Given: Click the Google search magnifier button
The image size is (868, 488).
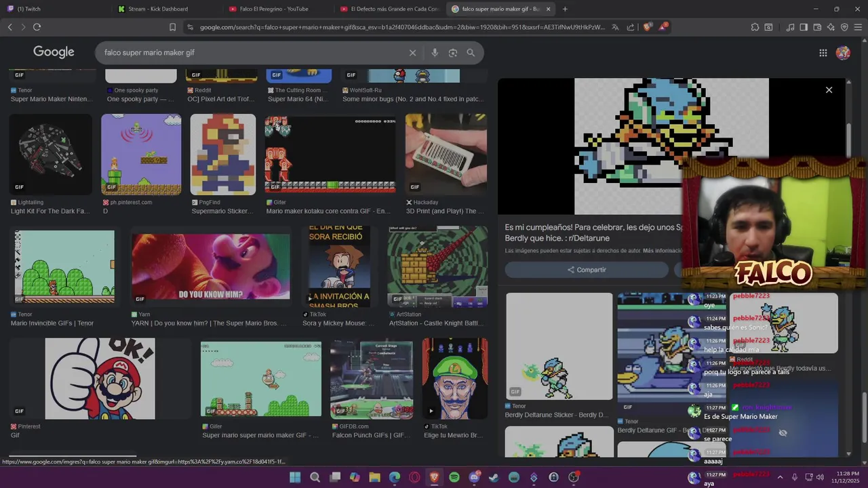Looking at the screenshot, I should [471, 53].
